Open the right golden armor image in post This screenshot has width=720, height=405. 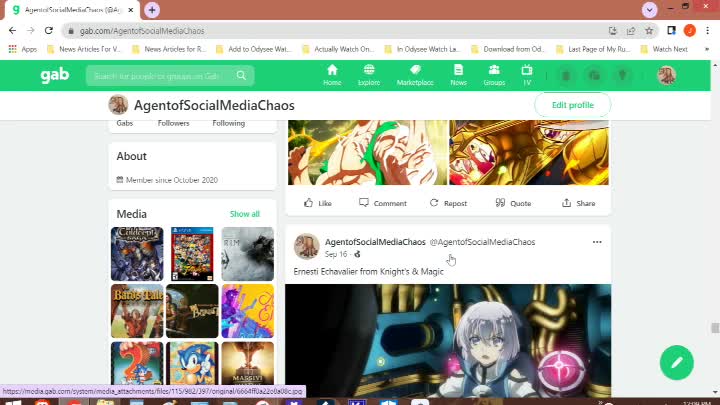pos(529,152)
